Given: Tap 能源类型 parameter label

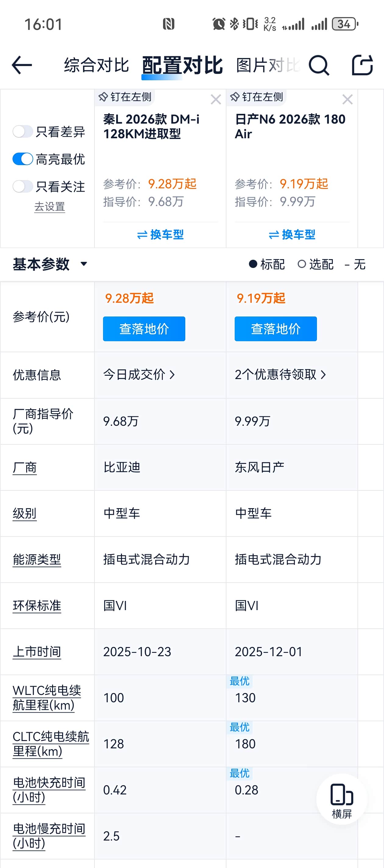Looking at the screenshot, I should pos(37,560).
